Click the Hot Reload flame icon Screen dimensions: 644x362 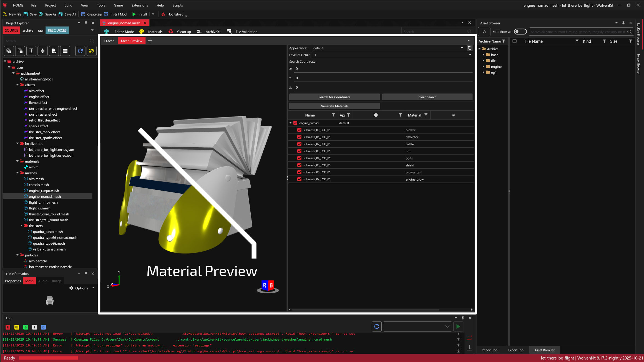click(163, 14)
